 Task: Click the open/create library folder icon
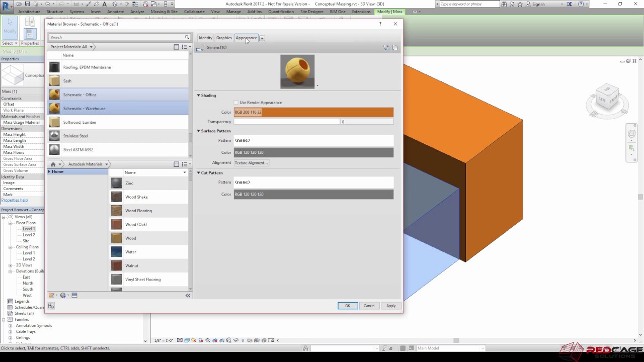[52, 295]
